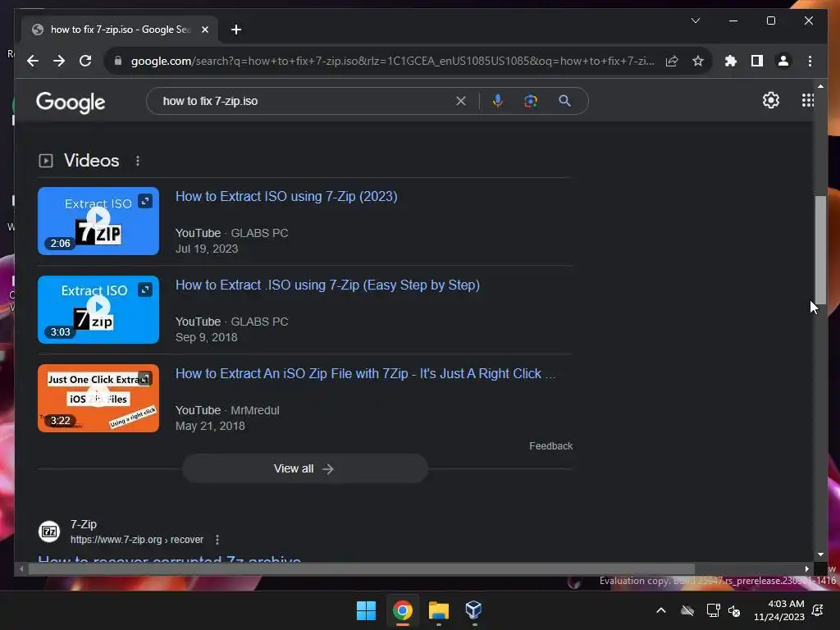The width and height of the screenshot is (840, 630).
Task: Open File Explorer from the taskbar
Action: tap(439, 610)
